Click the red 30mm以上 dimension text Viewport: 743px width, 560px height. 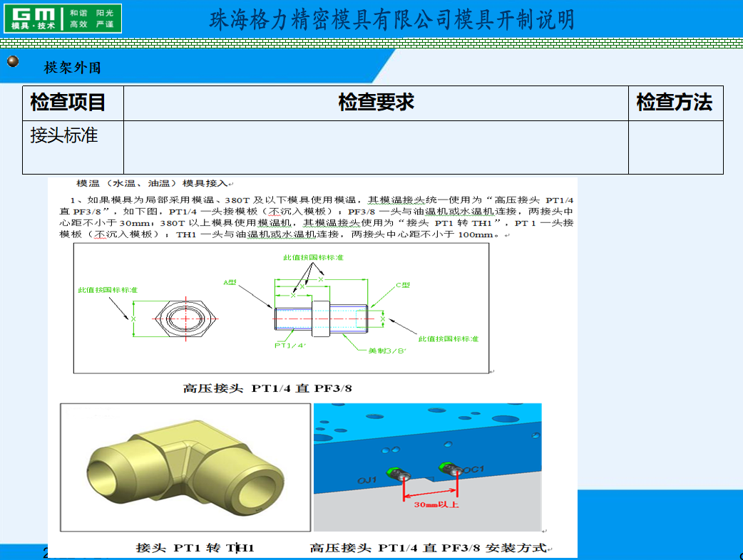tap(436, 504)
